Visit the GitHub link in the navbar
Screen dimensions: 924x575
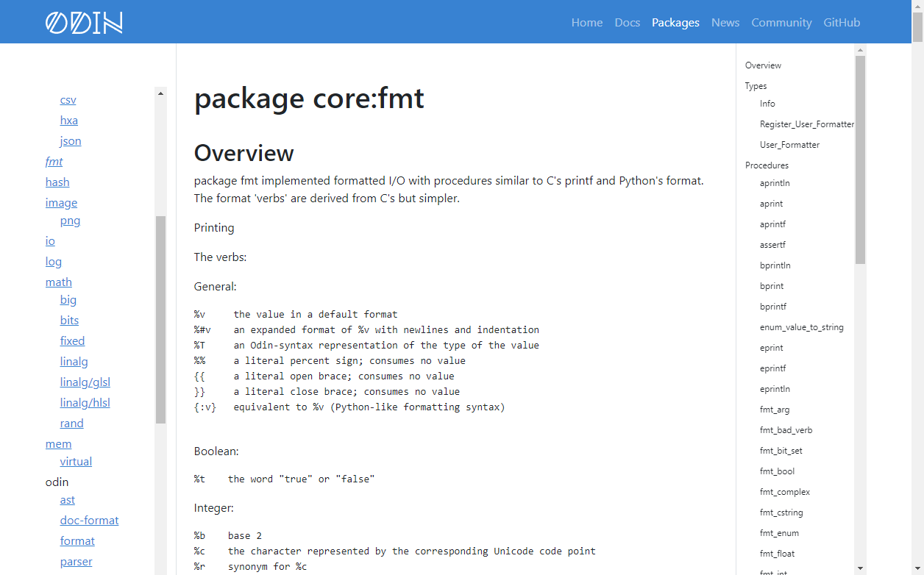841,22
